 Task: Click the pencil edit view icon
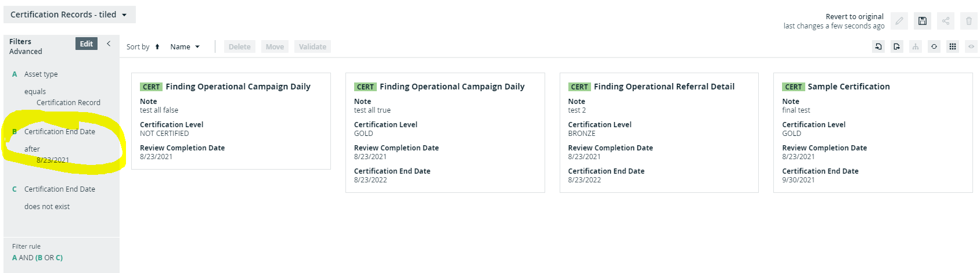[x=899, y=21]
